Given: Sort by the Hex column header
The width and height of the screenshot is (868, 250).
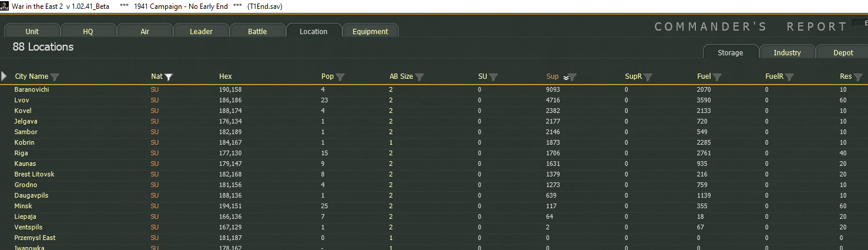Looking at the screenshot, I should [226, 76].
